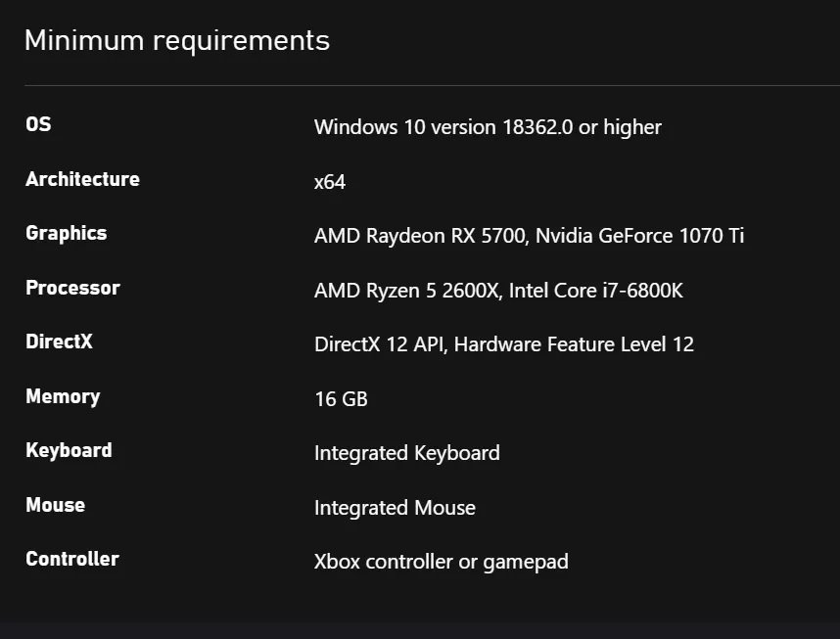Viewport: 840px width, 639px height.
Task: Click the Nvidia GeForce 1070 Ti text
Action: tap(639, 236)
